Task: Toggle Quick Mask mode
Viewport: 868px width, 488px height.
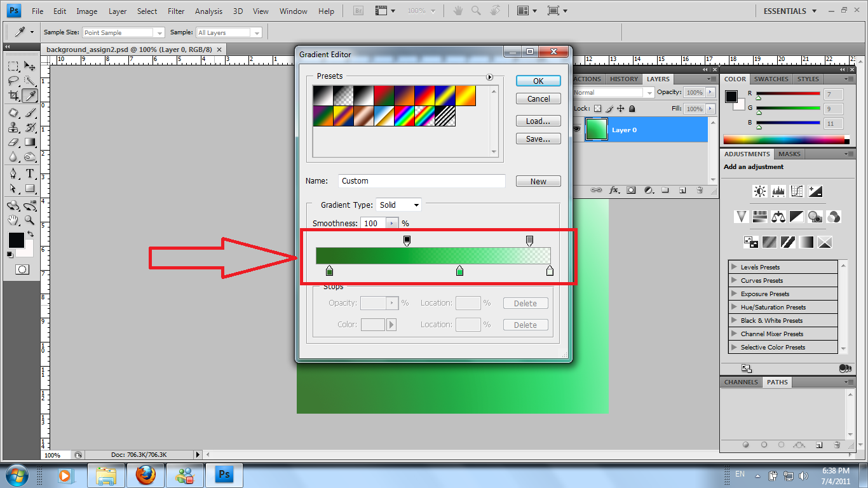Action: [22, 269]
